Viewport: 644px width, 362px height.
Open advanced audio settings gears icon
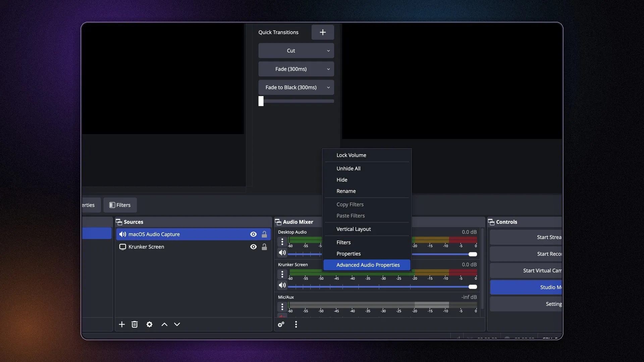[x=281, y=324]
